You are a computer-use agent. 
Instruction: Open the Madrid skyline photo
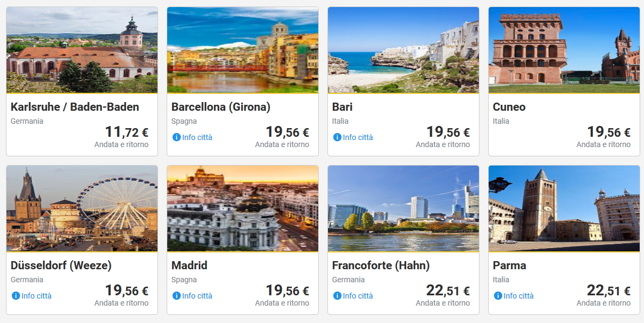[243, 208]
